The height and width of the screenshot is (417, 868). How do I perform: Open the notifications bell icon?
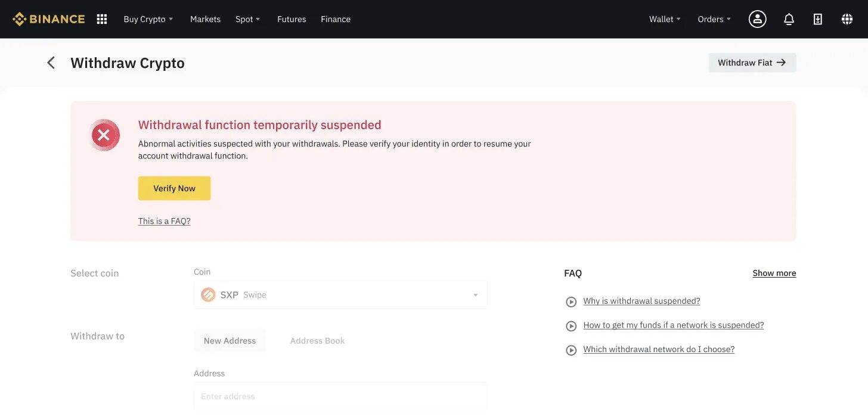(x=789, y=19)
